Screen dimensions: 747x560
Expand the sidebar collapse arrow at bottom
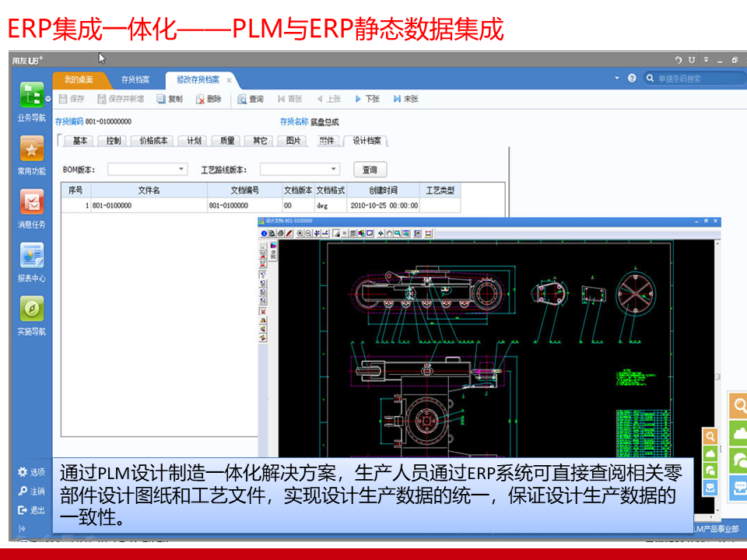[x=22, y=528]
